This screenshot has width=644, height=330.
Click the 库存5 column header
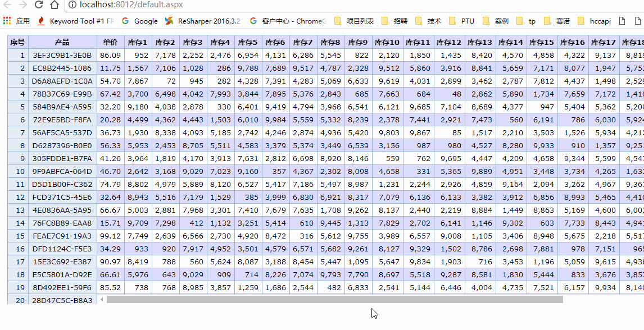(x=248, y=42)
